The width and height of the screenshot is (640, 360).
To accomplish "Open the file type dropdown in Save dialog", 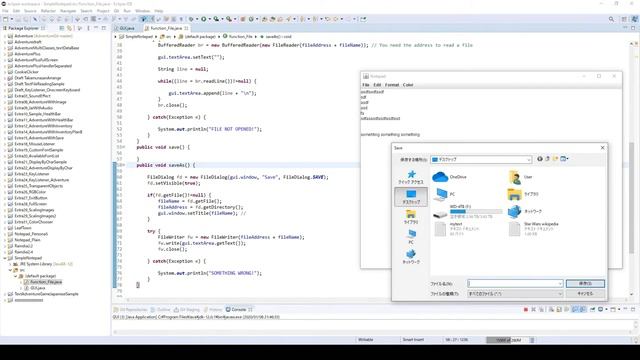I will click(x=560, y=293).
